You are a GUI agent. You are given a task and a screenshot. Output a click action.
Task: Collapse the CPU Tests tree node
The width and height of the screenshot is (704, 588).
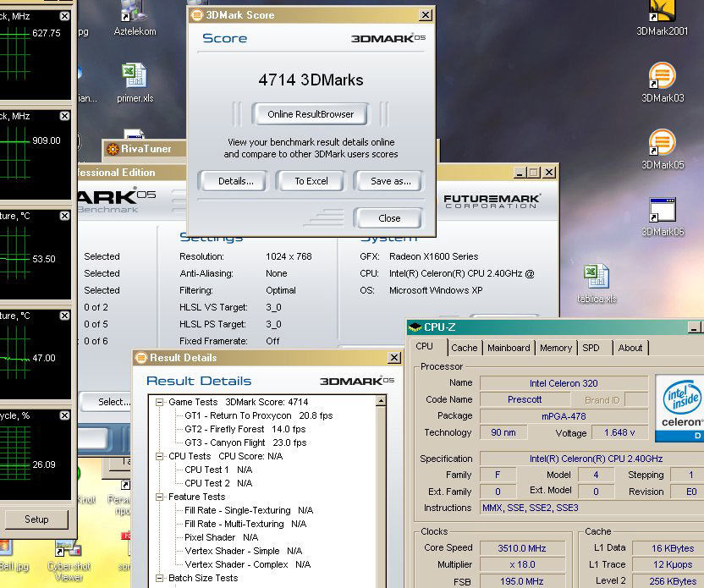pos(158,457)
